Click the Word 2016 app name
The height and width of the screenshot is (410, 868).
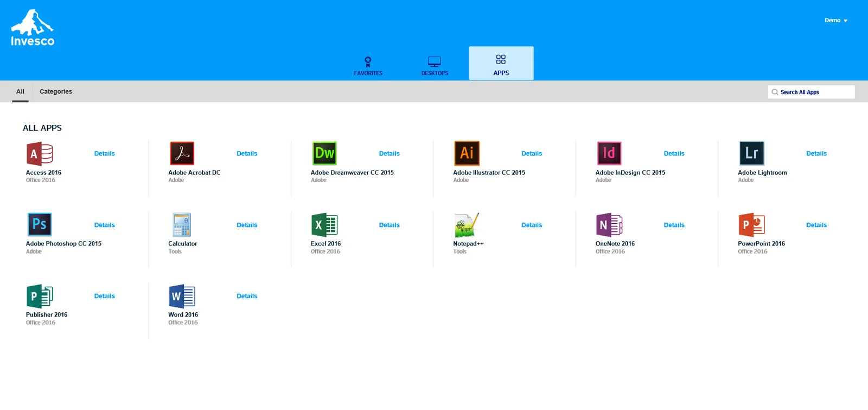click(x=183, y=315)
